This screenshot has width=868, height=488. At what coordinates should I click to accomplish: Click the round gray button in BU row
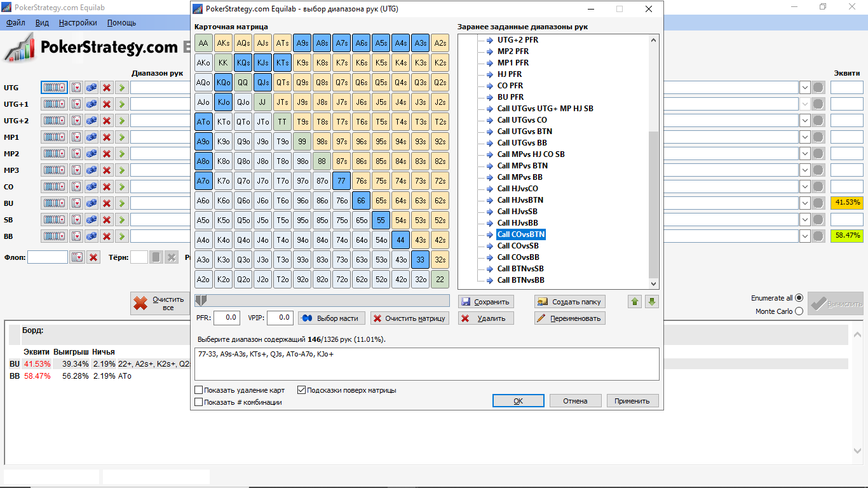(818, 203)
